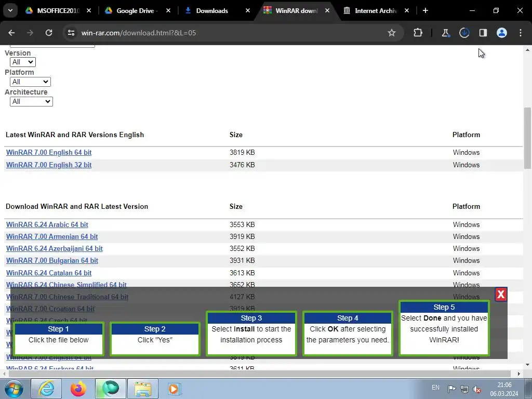Viewport: 532px width, 399px height.
Task: Click the horizontal page scrollbar
Action: click(x=259, y=374)
